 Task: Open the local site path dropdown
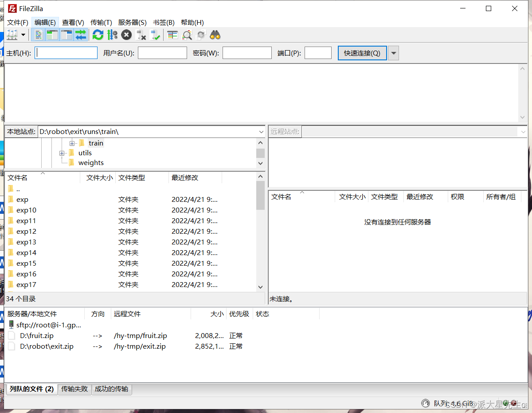coord(261,132)
